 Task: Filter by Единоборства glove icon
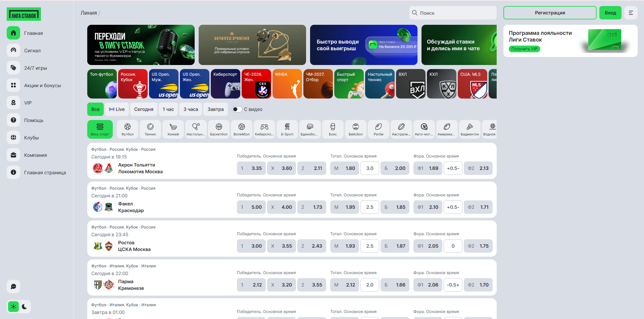[310, 129]
